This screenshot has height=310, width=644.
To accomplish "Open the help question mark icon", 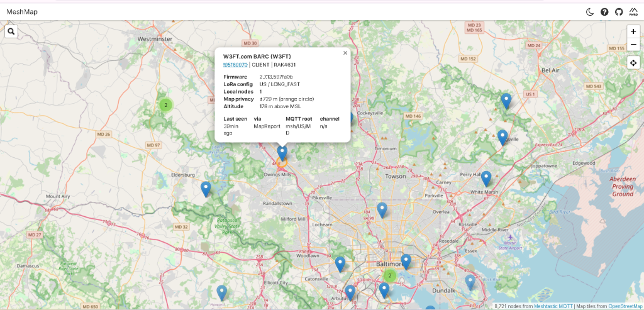I will click(x=604, y=12).
